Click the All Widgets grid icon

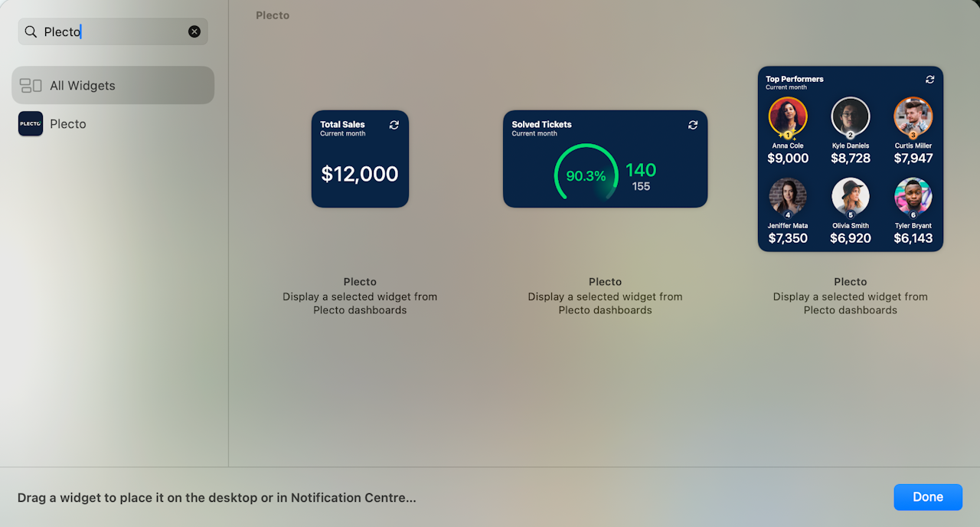tap(31, 86)
